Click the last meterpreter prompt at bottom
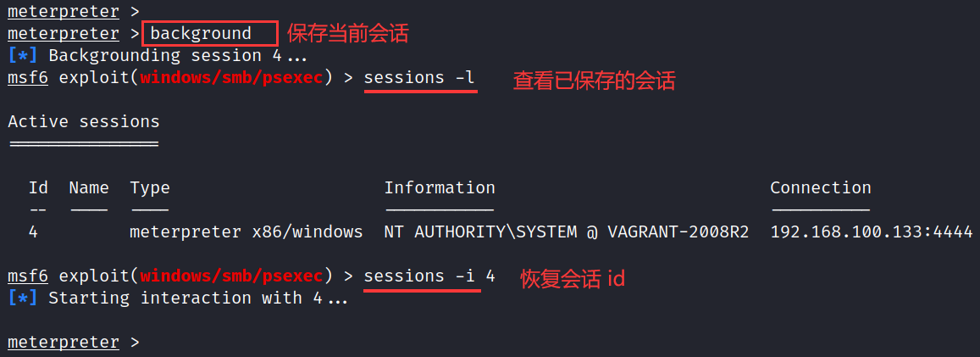This screenshot has width=980, height=357. tap(64, 343)
